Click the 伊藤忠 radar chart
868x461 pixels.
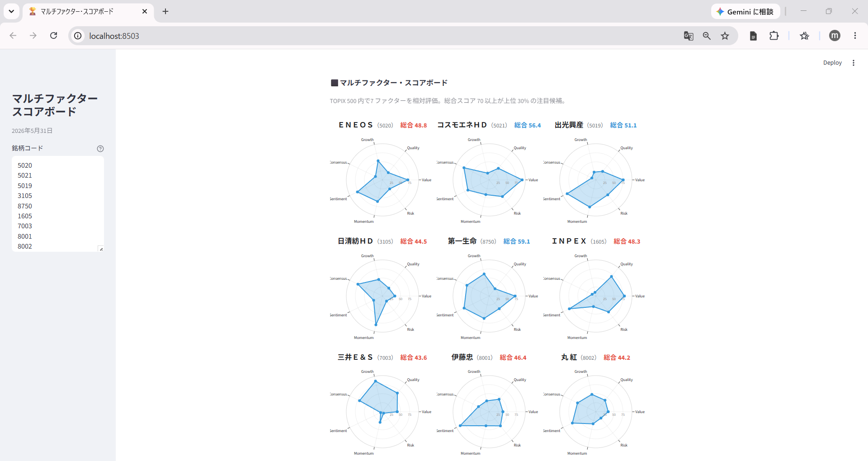pos(489,412)
